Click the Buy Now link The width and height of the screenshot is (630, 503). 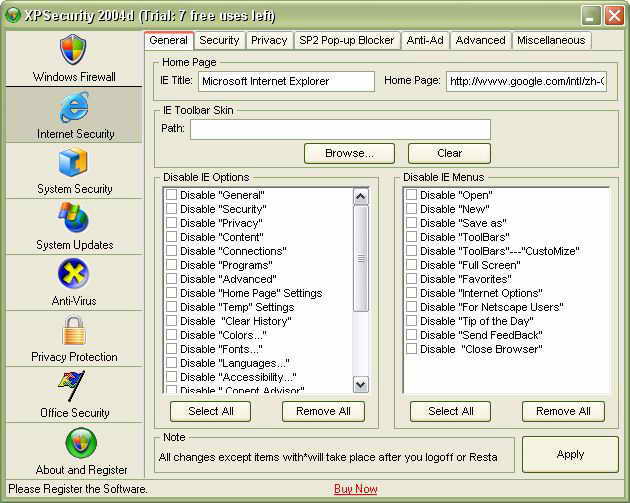(x=355, y=489)
